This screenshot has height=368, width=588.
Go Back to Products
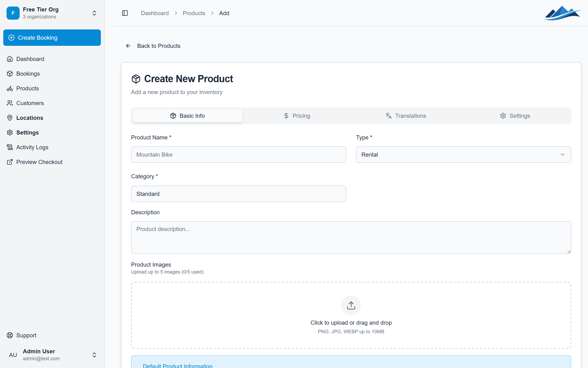[153, 46]
